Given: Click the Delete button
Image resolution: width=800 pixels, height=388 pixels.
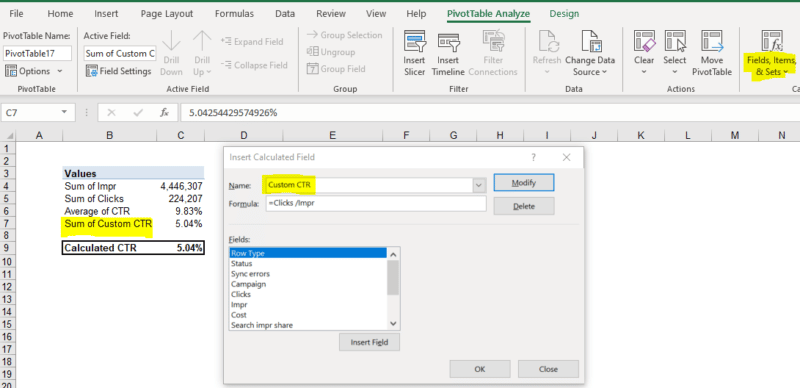Looking at the screenshot, I should tap(524, 206).
